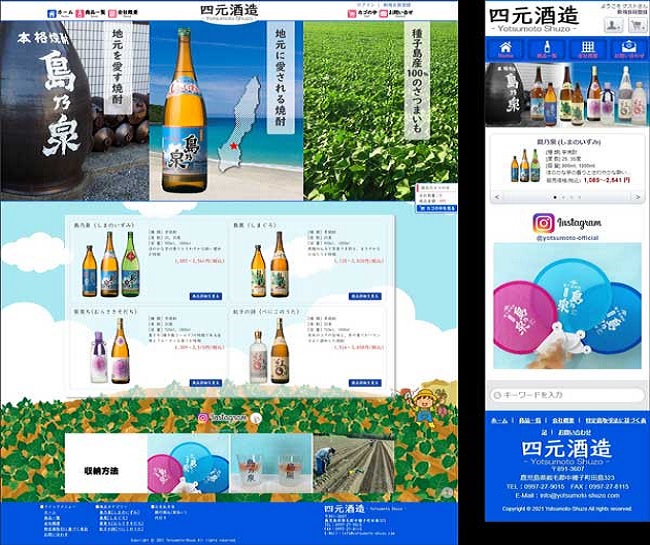Click 会社概要 link in mobile footer
The height and width of the screenshot is (545, 650).
pyautogui.click(x=563, y=420)
